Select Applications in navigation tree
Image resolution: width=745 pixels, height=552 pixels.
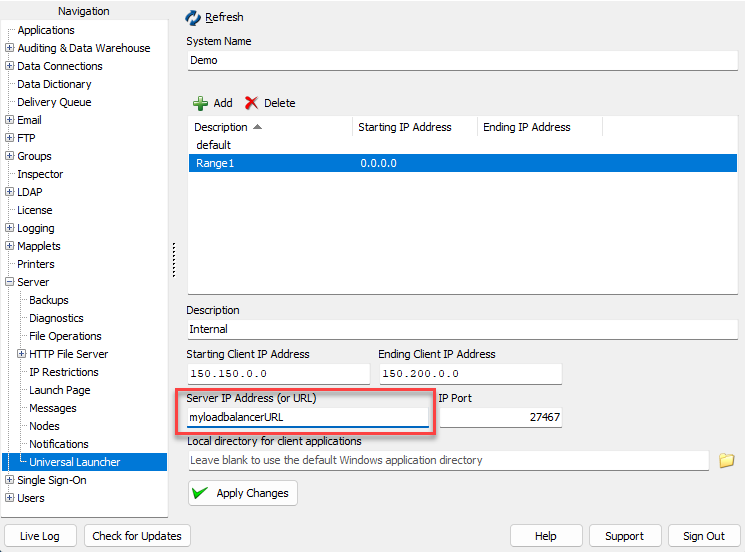46,30
